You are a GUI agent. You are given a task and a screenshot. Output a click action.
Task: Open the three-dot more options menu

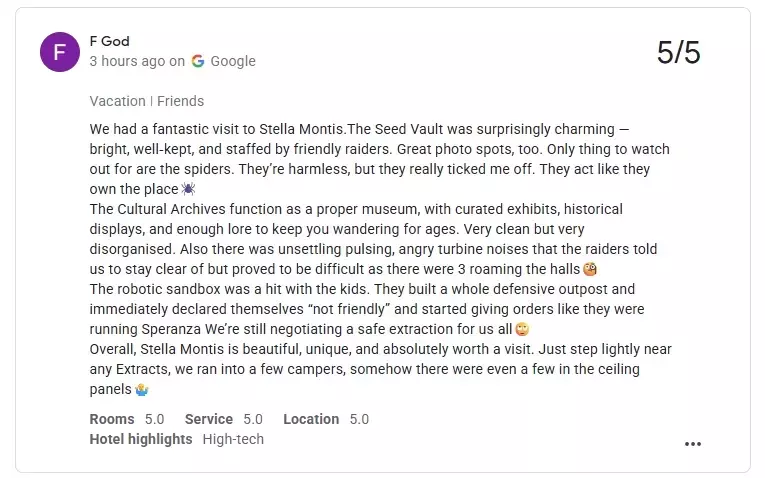(x=693, y=444)
